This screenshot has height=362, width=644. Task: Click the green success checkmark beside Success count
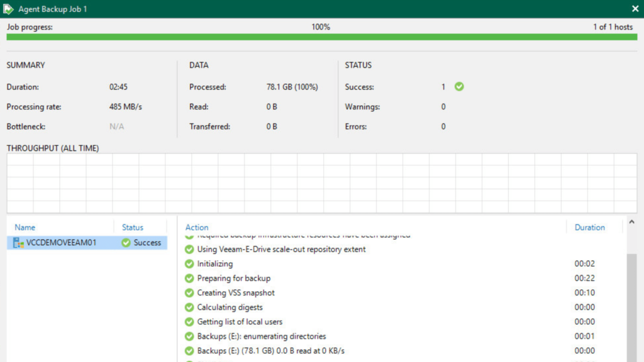459,87
